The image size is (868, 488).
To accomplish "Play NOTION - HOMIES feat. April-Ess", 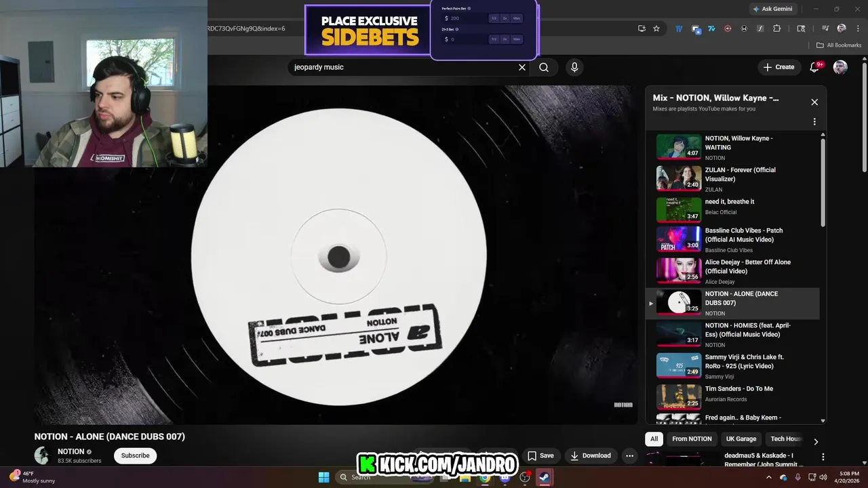I will (732, 335).
